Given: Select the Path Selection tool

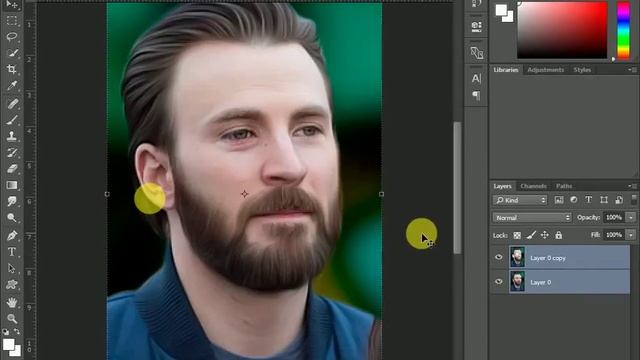Looking at the screenshot, I should [12, 268].
